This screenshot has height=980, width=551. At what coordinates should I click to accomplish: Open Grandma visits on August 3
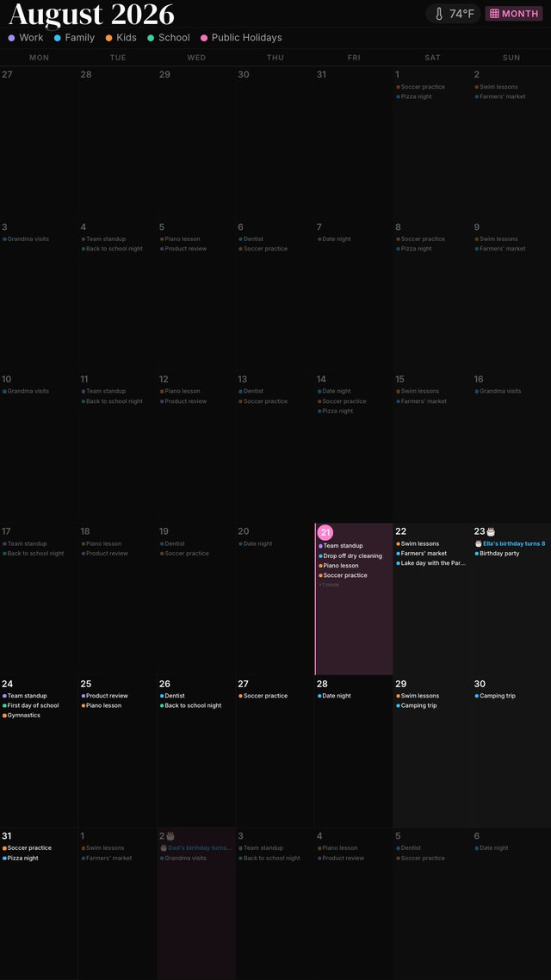26,239
